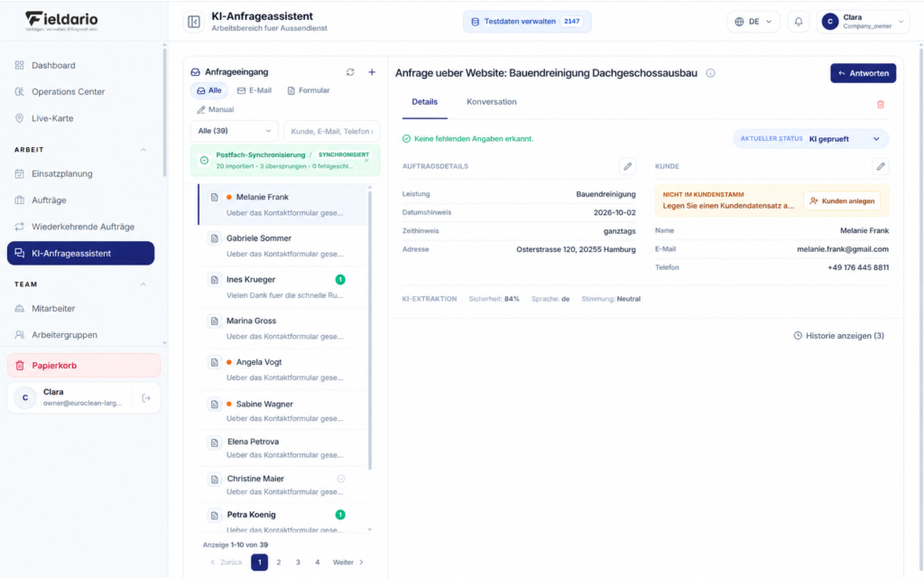Go to pagination page 2

tap(279, 563)
